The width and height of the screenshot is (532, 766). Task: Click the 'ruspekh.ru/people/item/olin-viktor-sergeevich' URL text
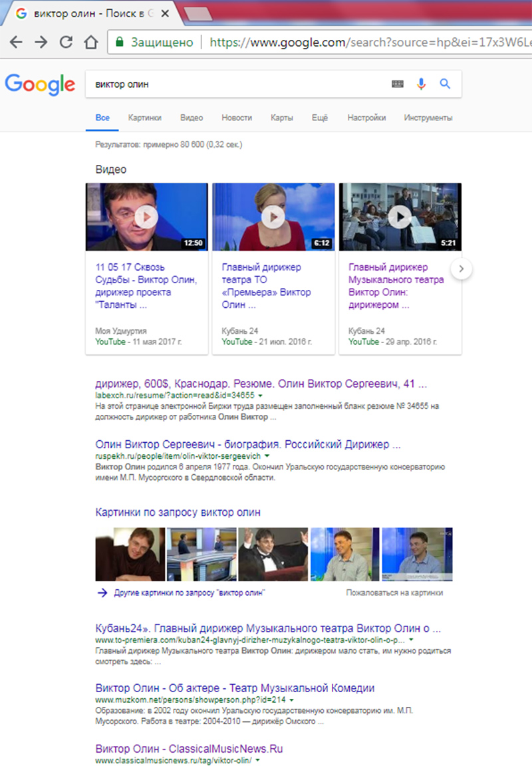pos(178,456)
